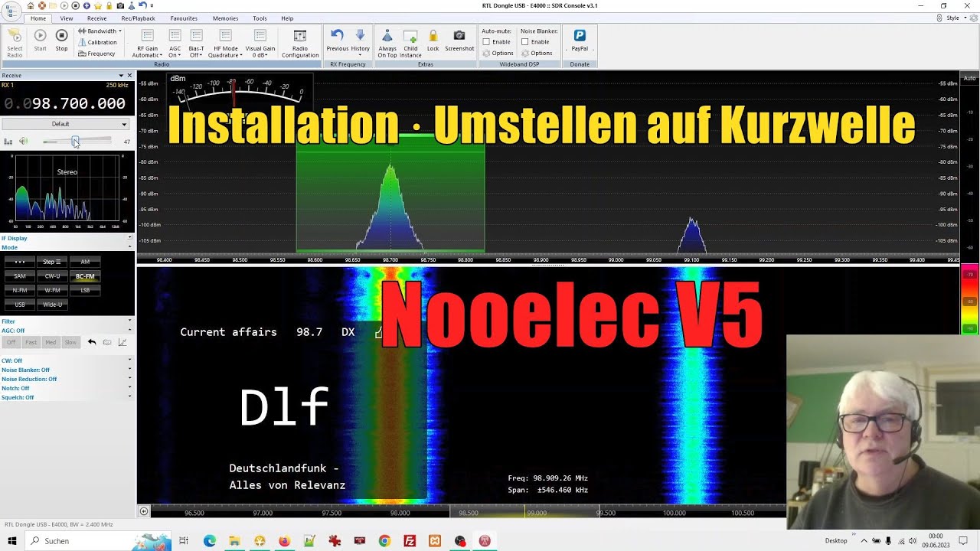Open File Explorer from the taskbar

(x=234, y=541)
